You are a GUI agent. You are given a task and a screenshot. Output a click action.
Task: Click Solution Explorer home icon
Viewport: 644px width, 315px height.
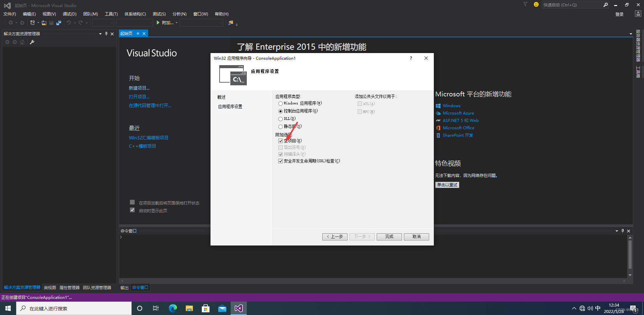click(22, 42)
